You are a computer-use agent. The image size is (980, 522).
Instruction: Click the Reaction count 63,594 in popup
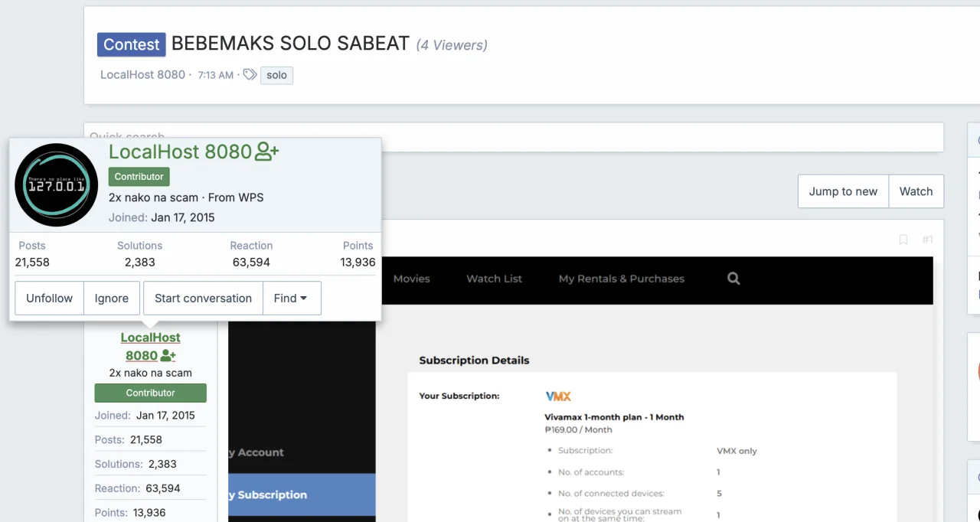[x=251, y=262]
